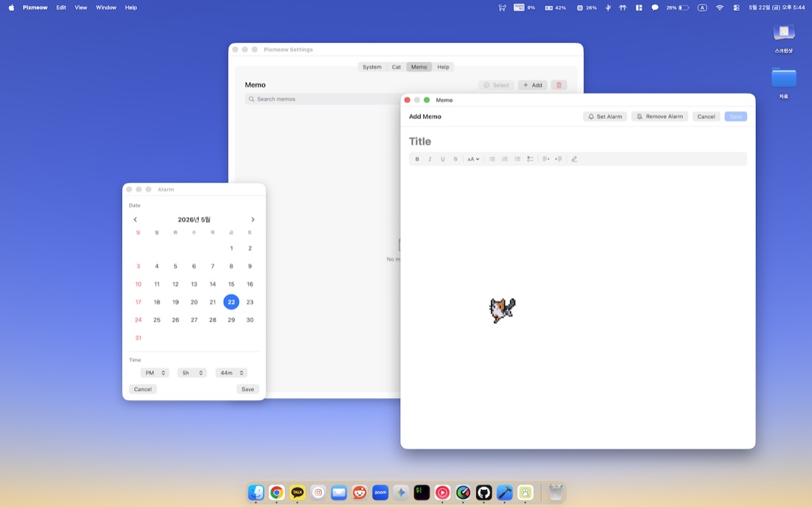
Task: Switch to the Cat tab in Pixmeow Settings
Action: pos(396,67)
